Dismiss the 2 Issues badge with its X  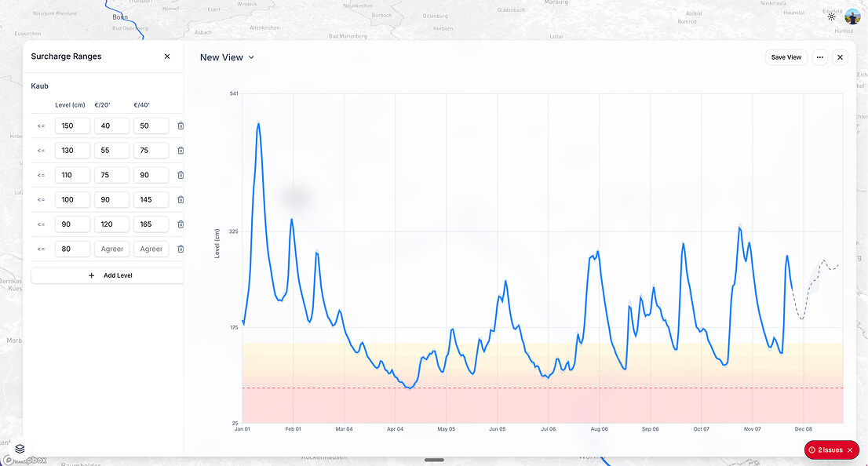[x=850, y=450]
